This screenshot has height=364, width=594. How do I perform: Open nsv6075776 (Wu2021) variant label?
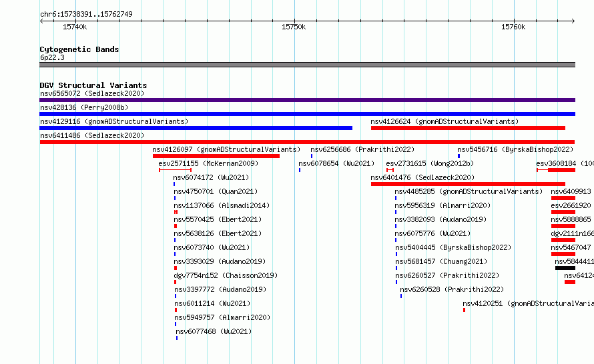(432, 233)
